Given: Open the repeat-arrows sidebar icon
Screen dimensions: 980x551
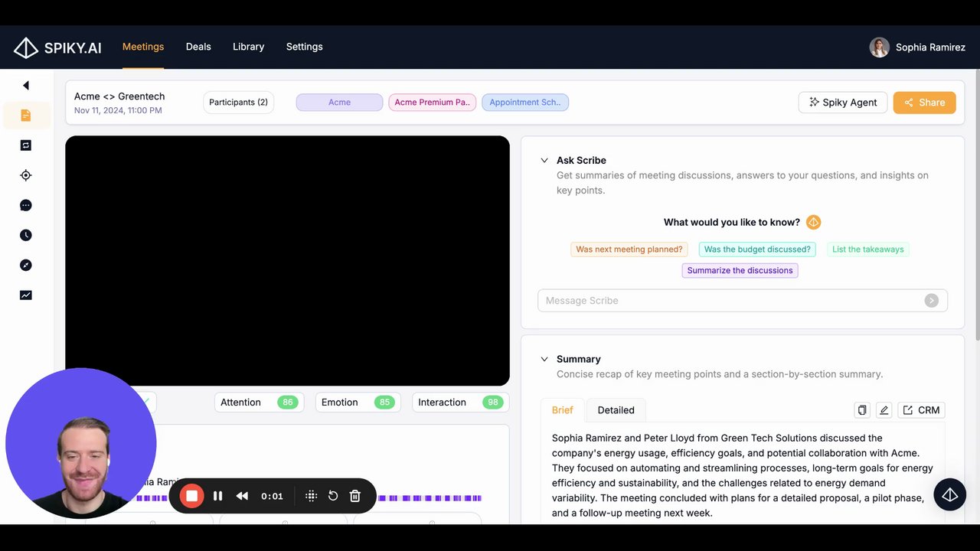Looking at the screenshot, I should (x=26, y=145).
